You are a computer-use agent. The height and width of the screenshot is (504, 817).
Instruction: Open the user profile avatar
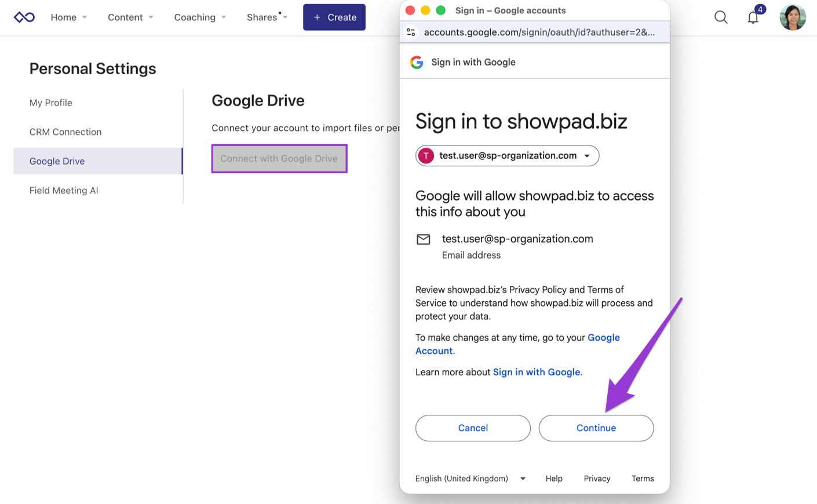793,17
